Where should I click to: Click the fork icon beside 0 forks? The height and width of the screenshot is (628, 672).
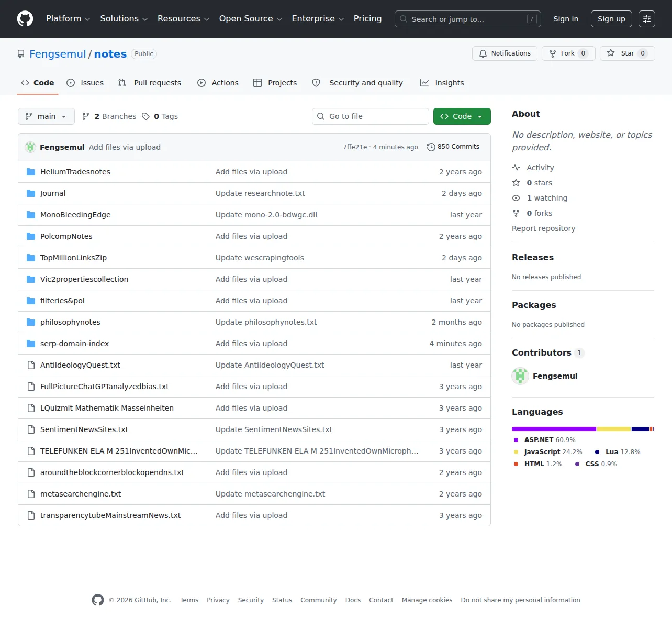[x=516, y=213]
